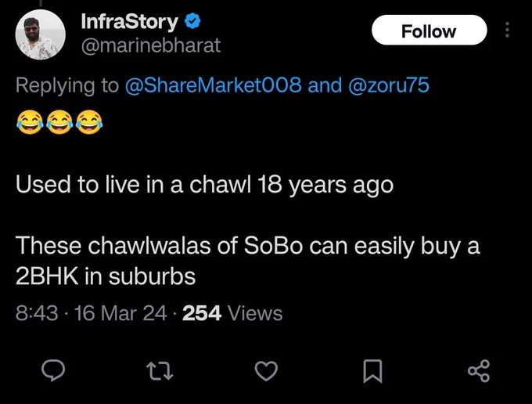Click the "Replying to" label
Image resolution: width=532 pixels, height=404 pixels.
pyautogui.click(x=67, y=85)
